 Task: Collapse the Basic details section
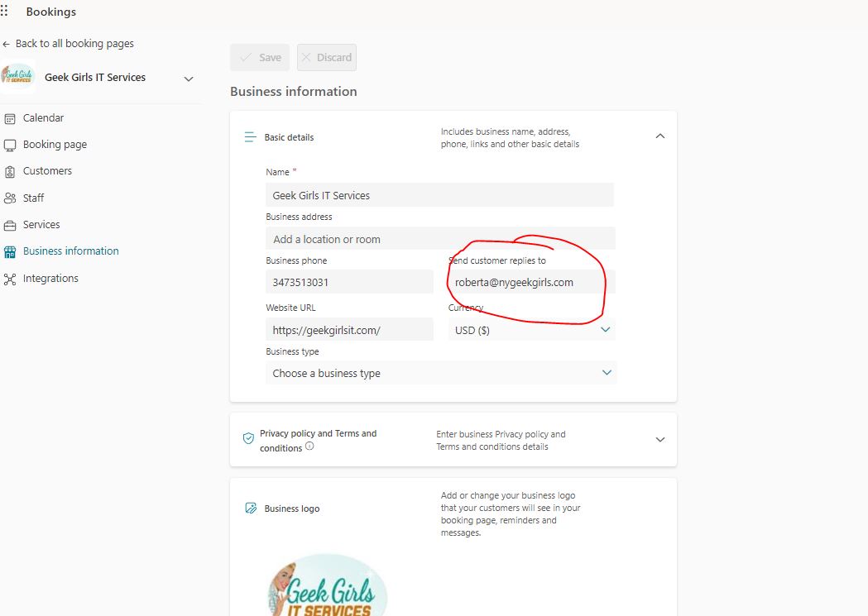coord(659,136)
